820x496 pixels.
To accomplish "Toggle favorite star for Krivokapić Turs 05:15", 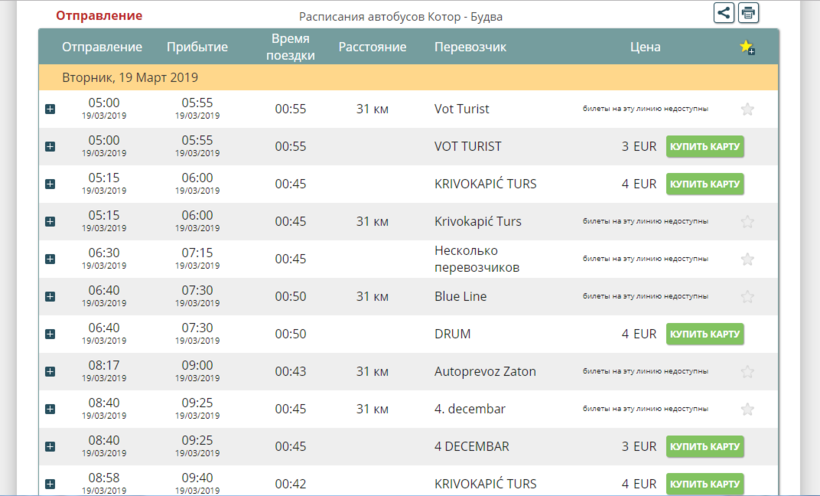I will (x=747, y=221).
